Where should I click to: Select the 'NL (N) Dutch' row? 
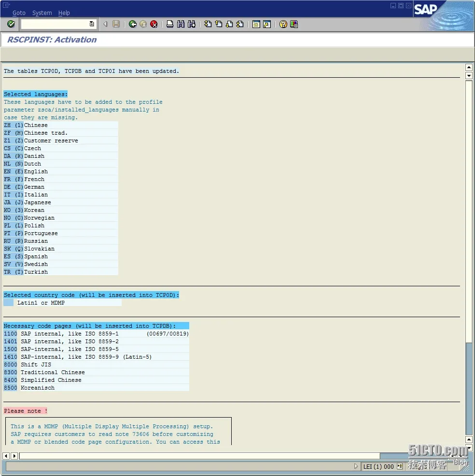pos(61,164)
